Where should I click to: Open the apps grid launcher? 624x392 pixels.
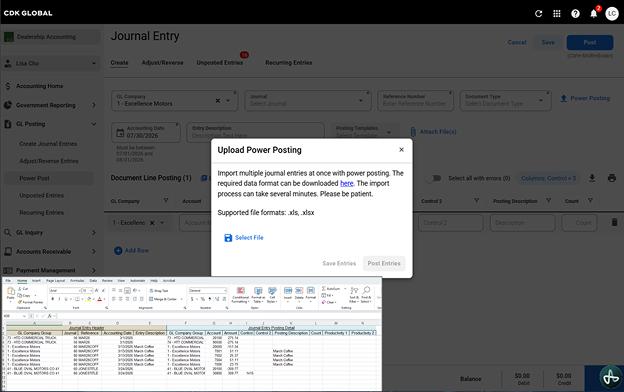coord(557,14)
